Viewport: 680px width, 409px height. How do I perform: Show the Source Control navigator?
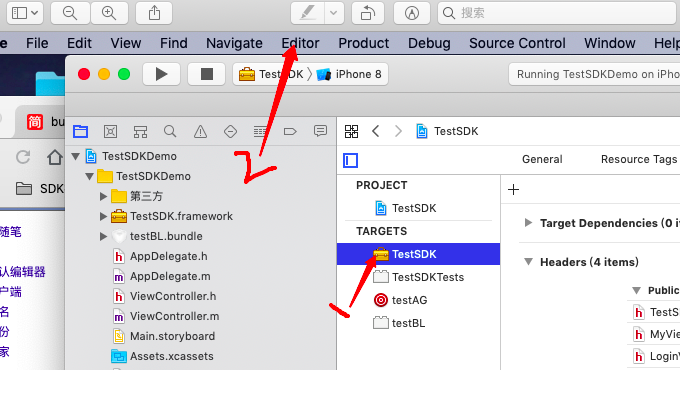(110, 131)
